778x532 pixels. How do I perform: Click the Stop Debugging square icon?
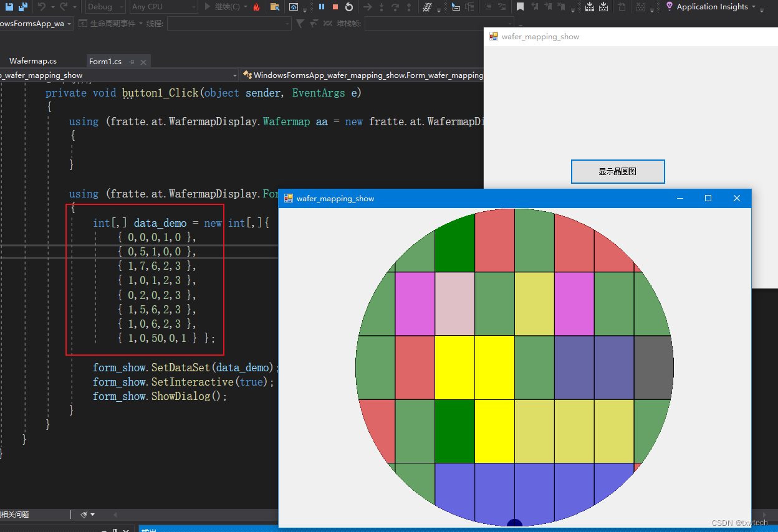tap(336, 7)
